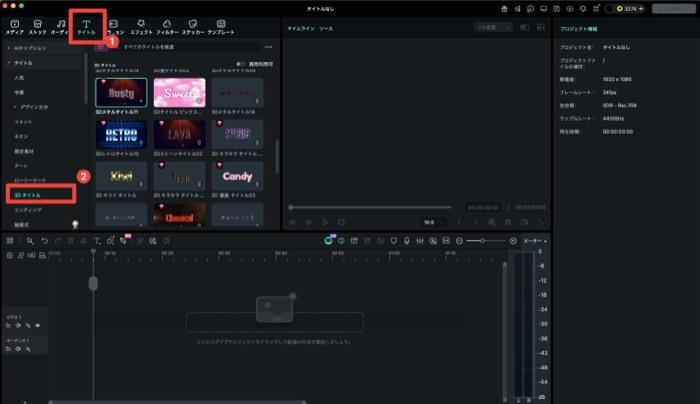This screenshot has height=404, width=700.
Task: Click the timeline playhead marker
Action: pyautogui.click(x=93, y=252)
